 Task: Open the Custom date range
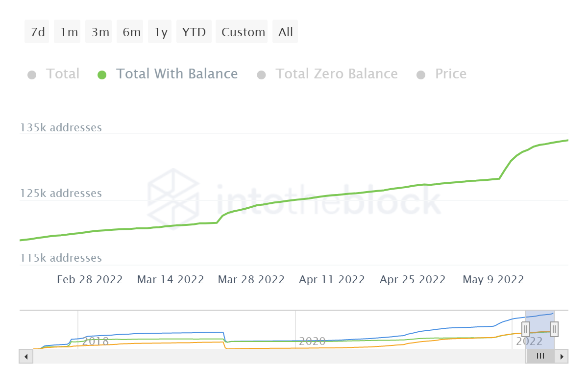pyautogui.click(x=243, y=32)
